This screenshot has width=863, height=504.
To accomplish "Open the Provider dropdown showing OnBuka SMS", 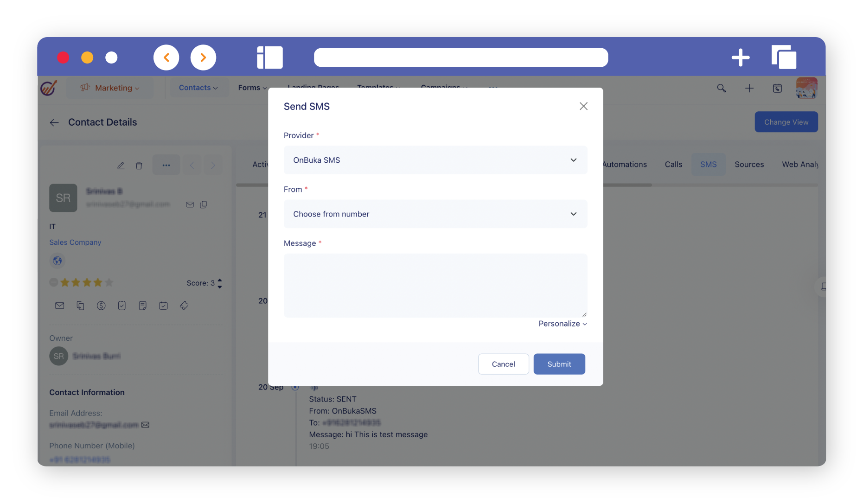I will (x=435, y=160).
